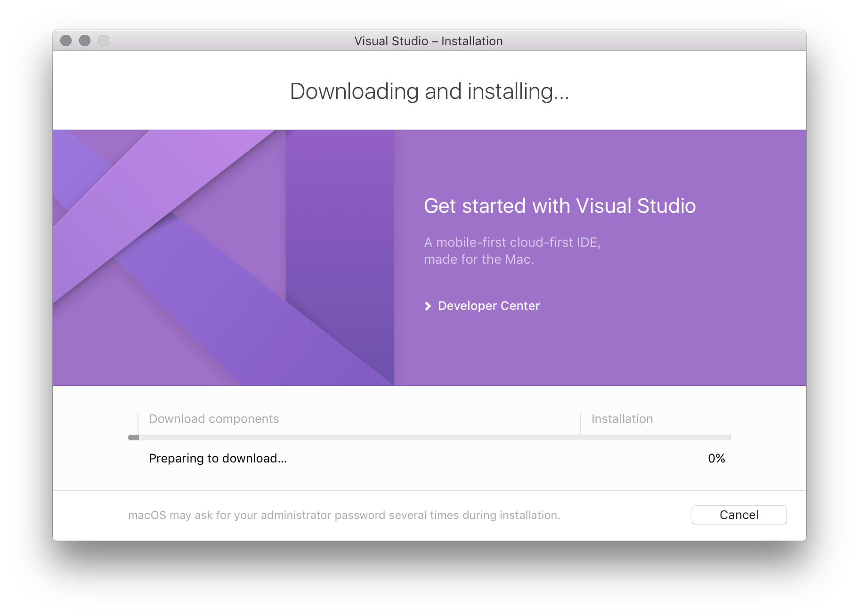The image size is (859, 616).
Task: Select 'Get started with Visual Studio' text
Action: 559,206
